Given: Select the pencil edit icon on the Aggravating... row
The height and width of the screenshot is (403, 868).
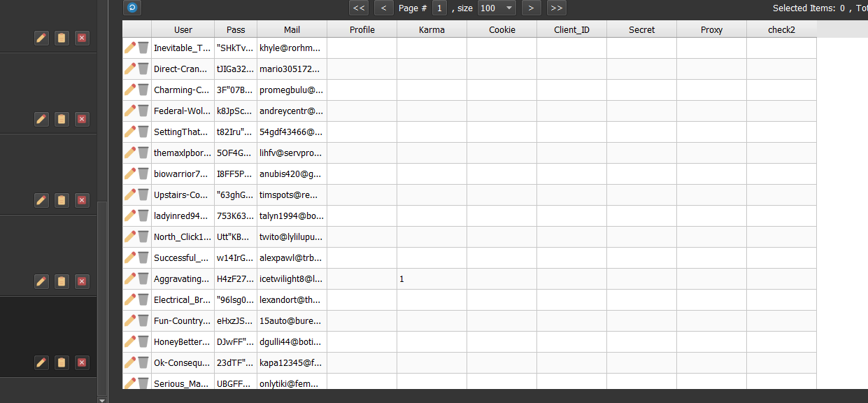Looking at the screenshot, I should pos(129,278).
